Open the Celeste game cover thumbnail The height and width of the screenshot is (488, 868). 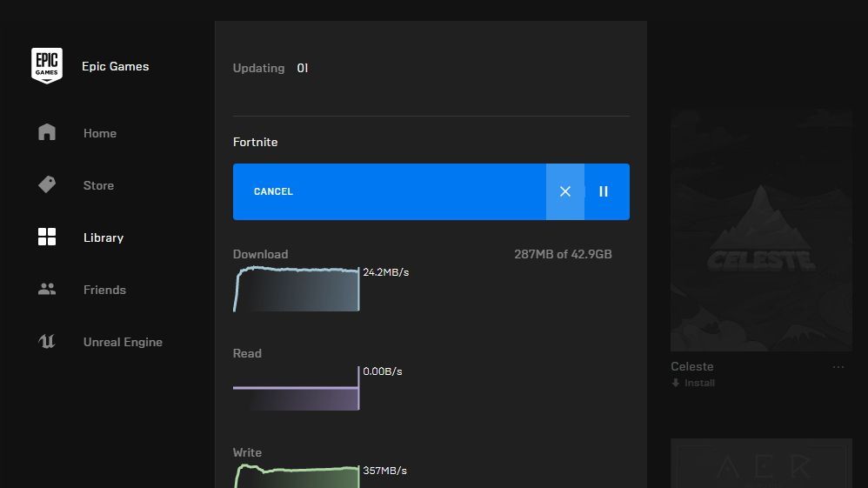[x=761, y=231]
